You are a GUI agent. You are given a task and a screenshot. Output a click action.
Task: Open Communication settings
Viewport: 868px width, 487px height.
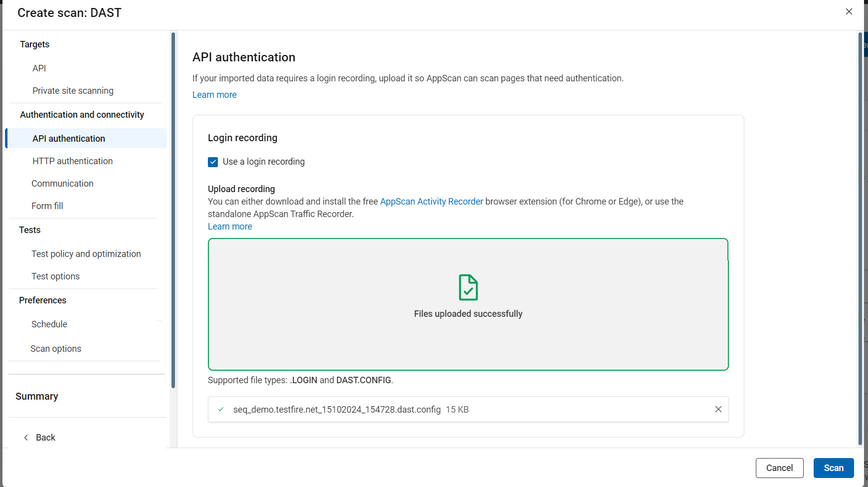[x=62, y=184]
